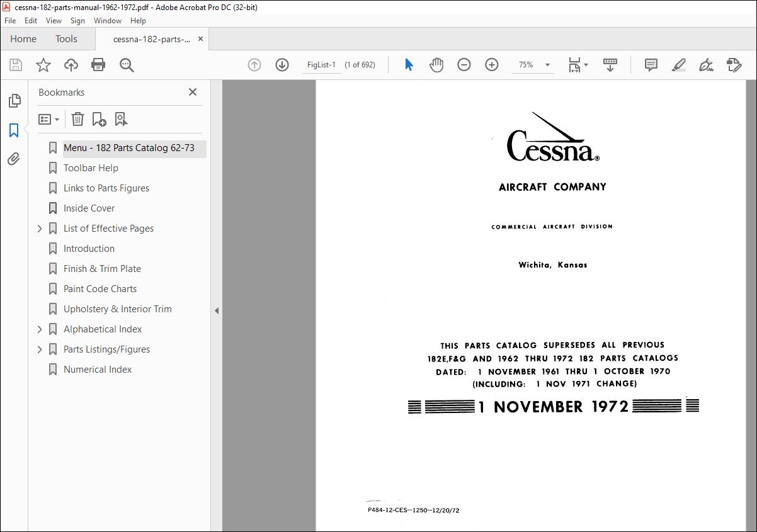This screenshot has height=532, width=757.
Task: Expand the Alphabetical Index bookmark
Action: point(40,329)
